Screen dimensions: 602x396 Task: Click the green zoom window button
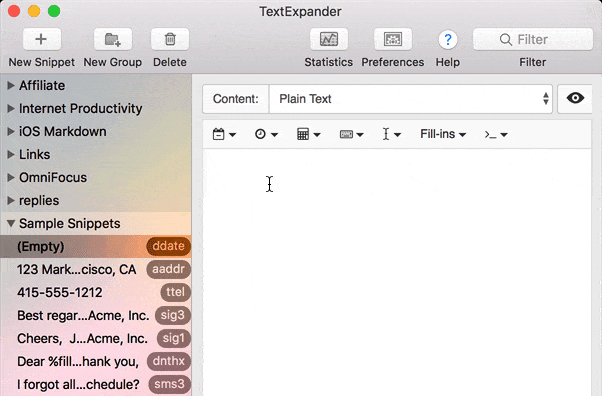[x=54, y=11]
